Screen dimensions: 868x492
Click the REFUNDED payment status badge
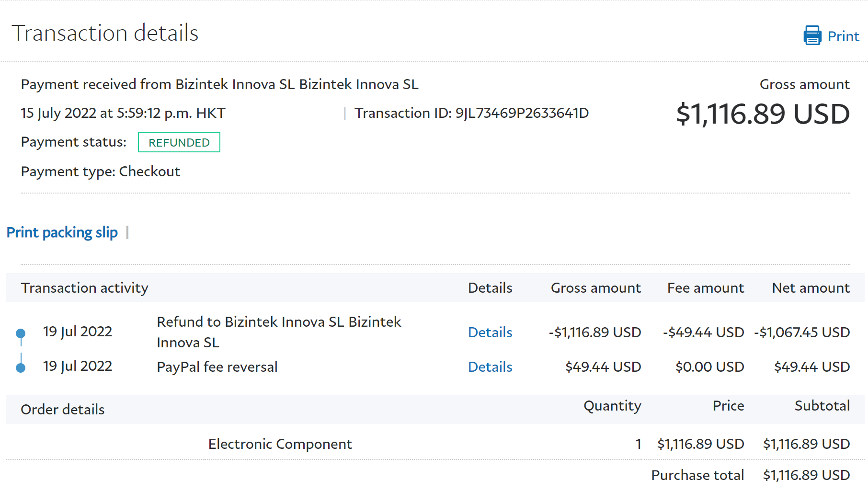click(179, 143)
